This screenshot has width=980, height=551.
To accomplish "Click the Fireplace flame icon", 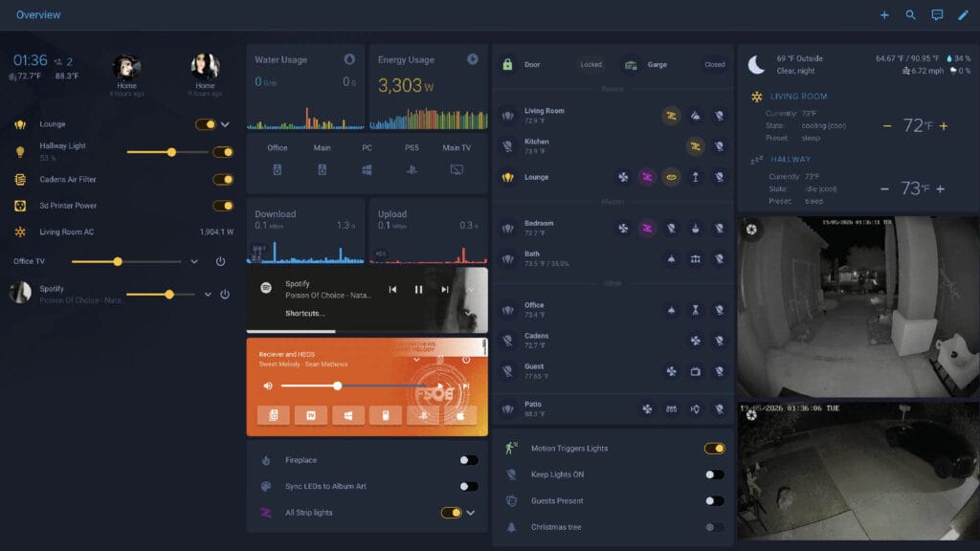I will pyautogui.click(x=266, y=460).
